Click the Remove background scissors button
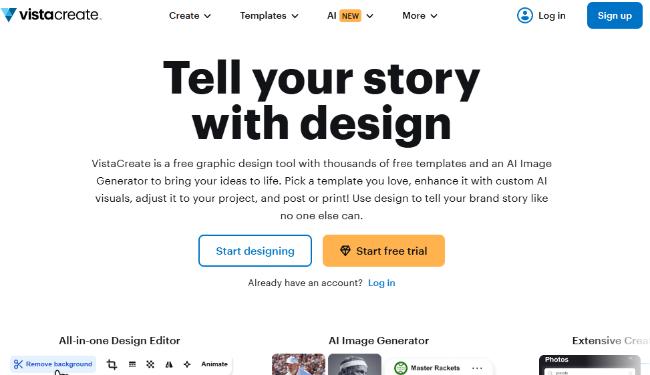650x375 pixels. pyautogui.click(x=53, y=364)
